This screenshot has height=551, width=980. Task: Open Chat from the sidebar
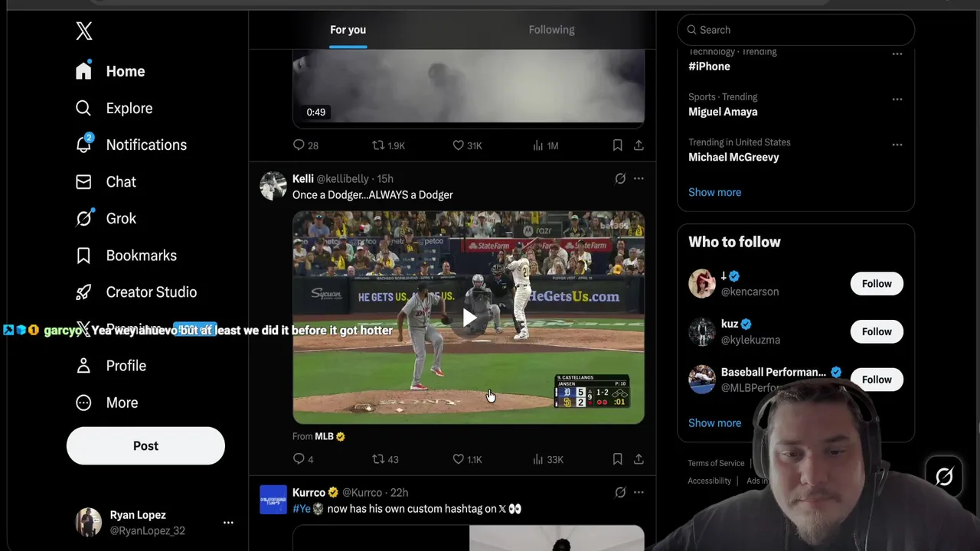[106, 181]
